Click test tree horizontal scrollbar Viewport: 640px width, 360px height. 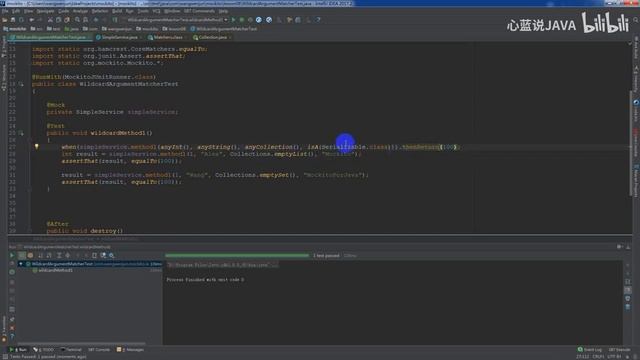pyautogui.click(x=82, y=344)
